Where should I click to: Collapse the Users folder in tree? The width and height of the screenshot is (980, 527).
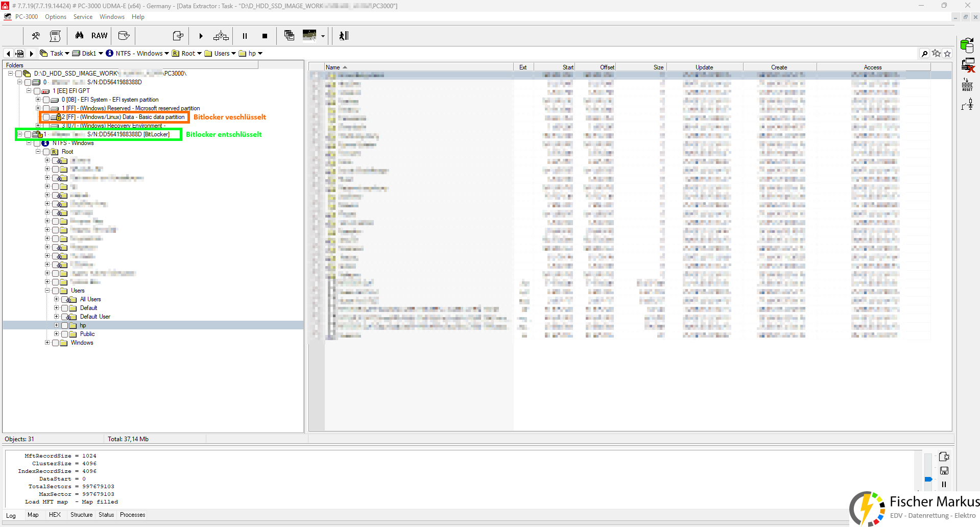[x=47, y=291]
